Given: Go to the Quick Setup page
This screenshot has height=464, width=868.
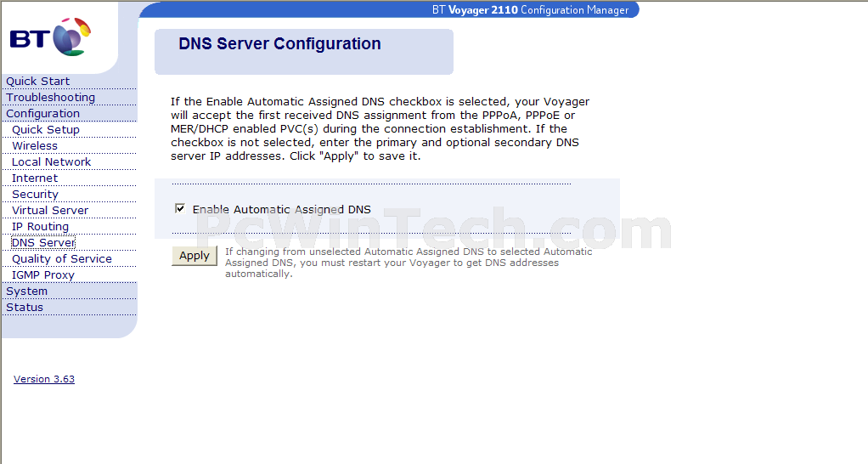Looking at the screenshot, I should 46,129.
